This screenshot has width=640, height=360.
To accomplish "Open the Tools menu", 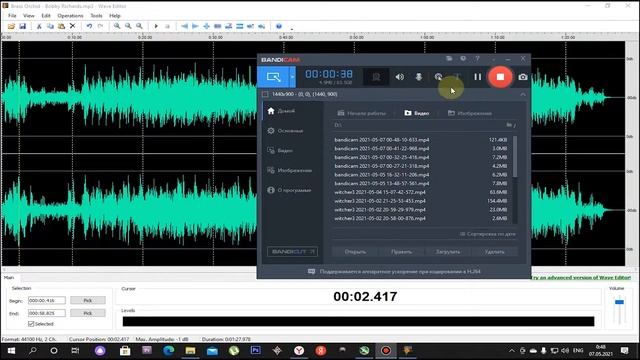I will point(96,16).
